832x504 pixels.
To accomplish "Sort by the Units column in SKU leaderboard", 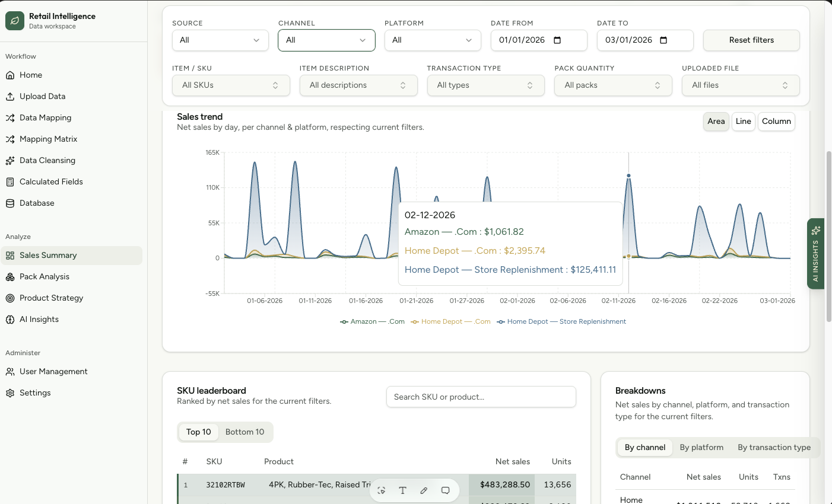I will click(561, 462).
